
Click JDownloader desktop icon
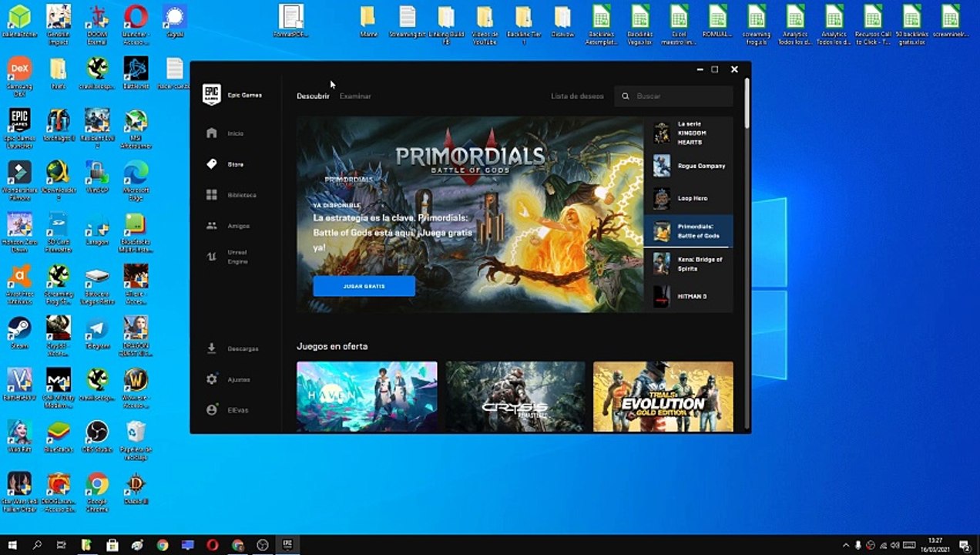58,180
